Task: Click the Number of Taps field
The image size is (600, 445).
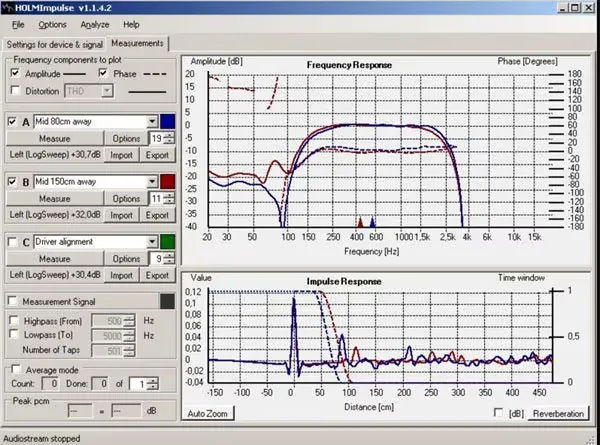Action: point(108,350)
